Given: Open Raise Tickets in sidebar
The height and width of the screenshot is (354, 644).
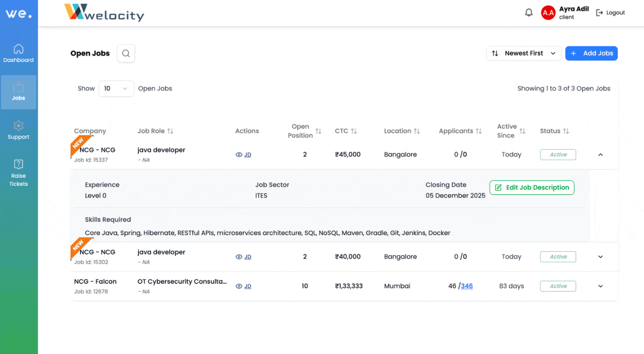Looking at the screenshot, I should [19, 172].
